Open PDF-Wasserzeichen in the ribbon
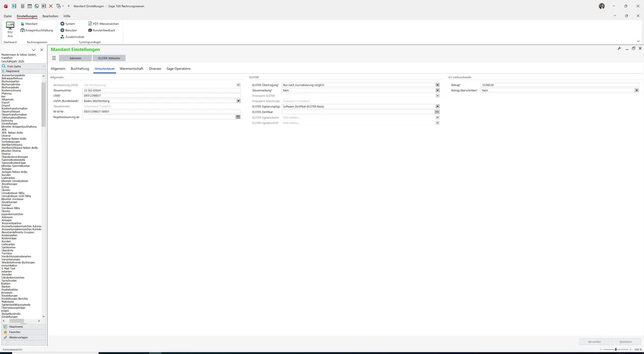Image resolution: width=644 pixels, height=354 pixels. [x=104, y=24]
